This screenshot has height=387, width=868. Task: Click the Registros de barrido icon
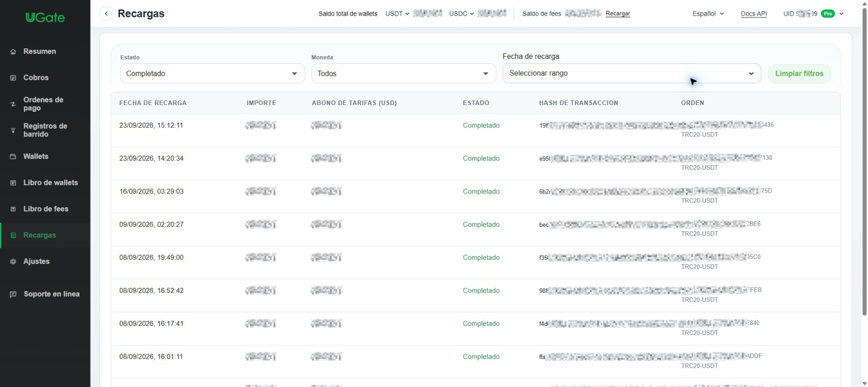point(13,130)
